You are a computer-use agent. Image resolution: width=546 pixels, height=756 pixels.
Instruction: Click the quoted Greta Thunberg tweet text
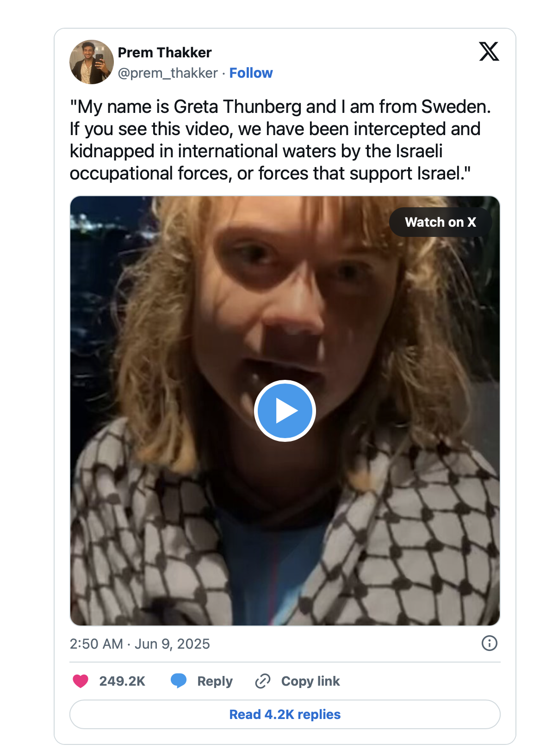tap(280, 140)
